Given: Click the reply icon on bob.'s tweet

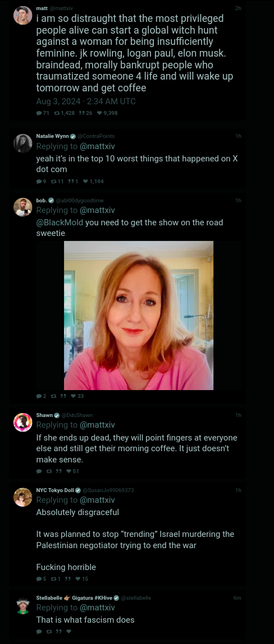Looking at the screenshot, I should 39,396.
